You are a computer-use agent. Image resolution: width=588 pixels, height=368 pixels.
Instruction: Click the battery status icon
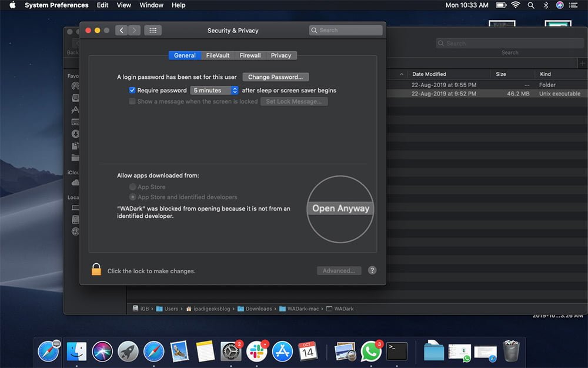[500, 5]
